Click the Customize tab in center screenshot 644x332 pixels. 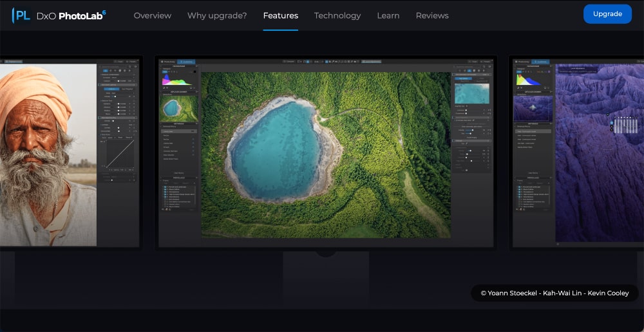185,62
